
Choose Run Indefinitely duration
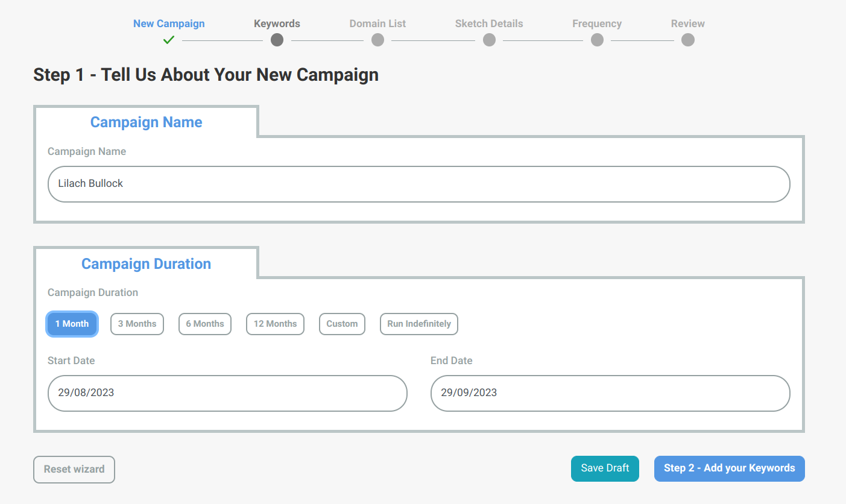tap(419, 324)
